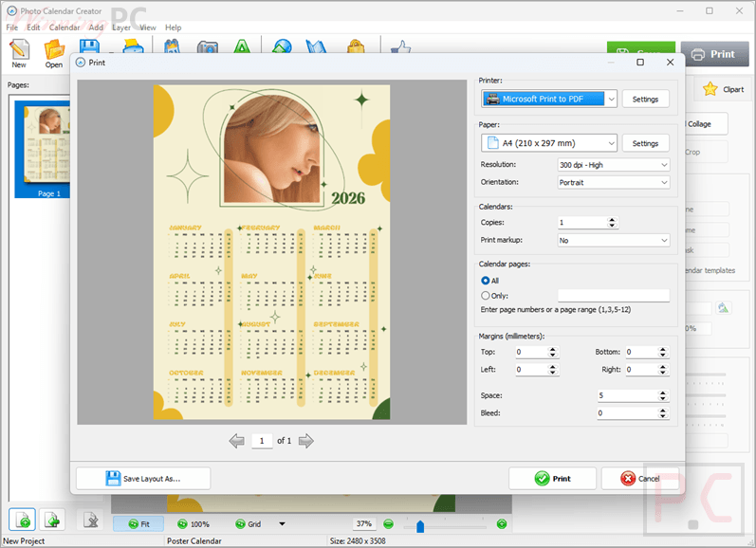Click next page arrow in print preview
Screen dimensions: 756x548
[306, 441]
